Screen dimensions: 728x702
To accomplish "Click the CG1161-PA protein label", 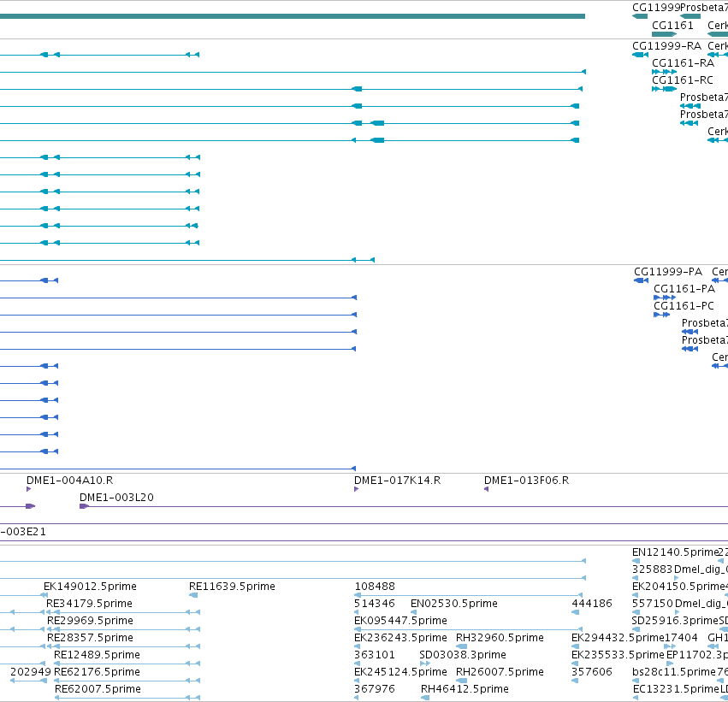I will [684, 289].
